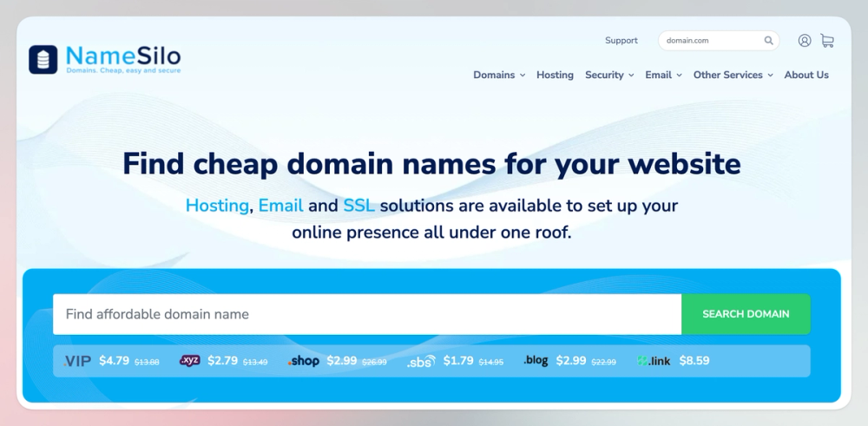Click the struck-through $13.49 price
This screenshot has width=868, height=426.
(x=255, y=362)
